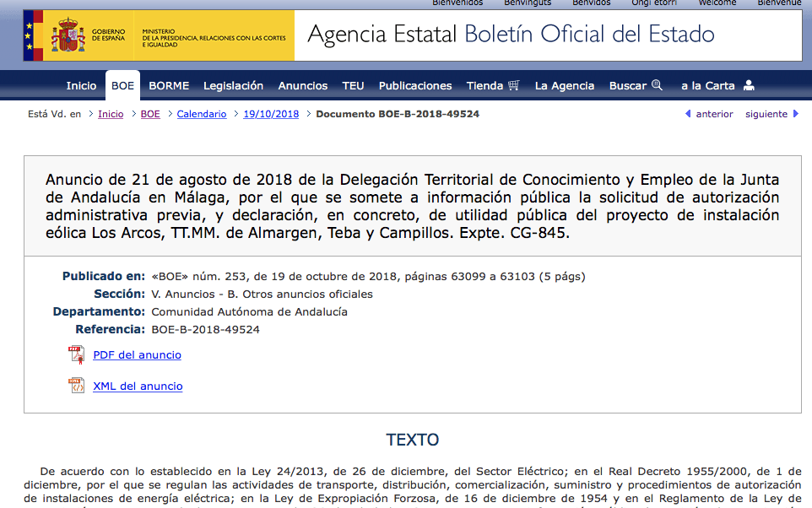The image size is (812, 508).
Task: Open a la Carta user area
Action: point(708,85)
